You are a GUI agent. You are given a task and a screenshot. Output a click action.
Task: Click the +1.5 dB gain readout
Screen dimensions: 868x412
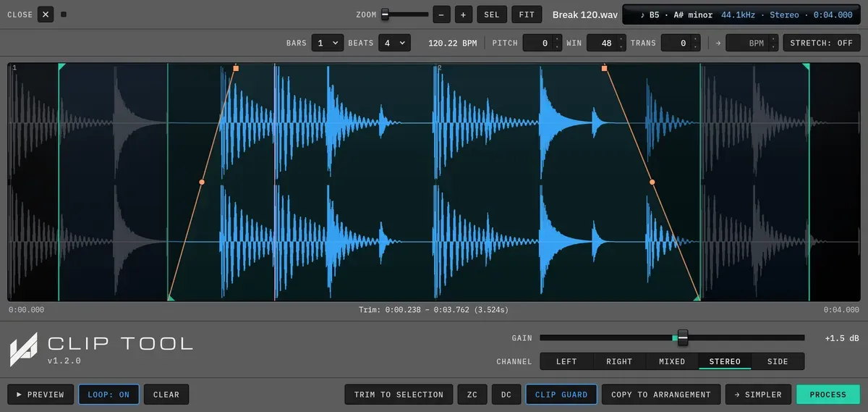(x=842, y=338)
